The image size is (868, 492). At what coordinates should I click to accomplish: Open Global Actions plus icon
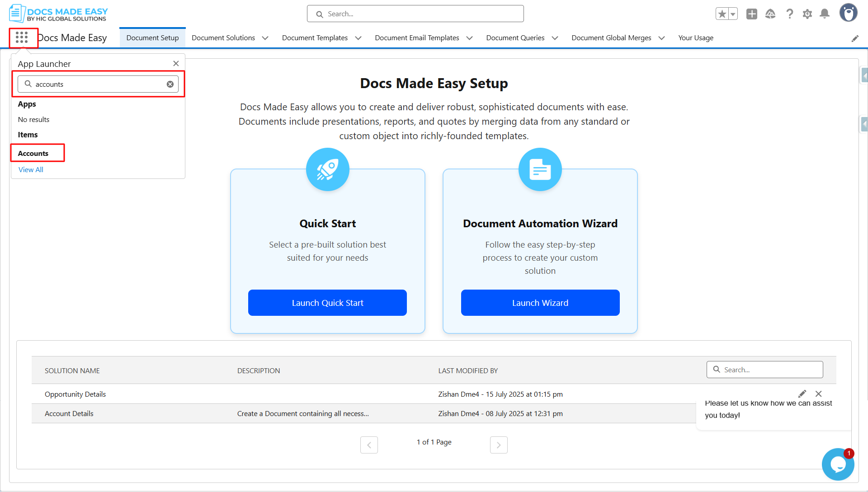[752, 14]
